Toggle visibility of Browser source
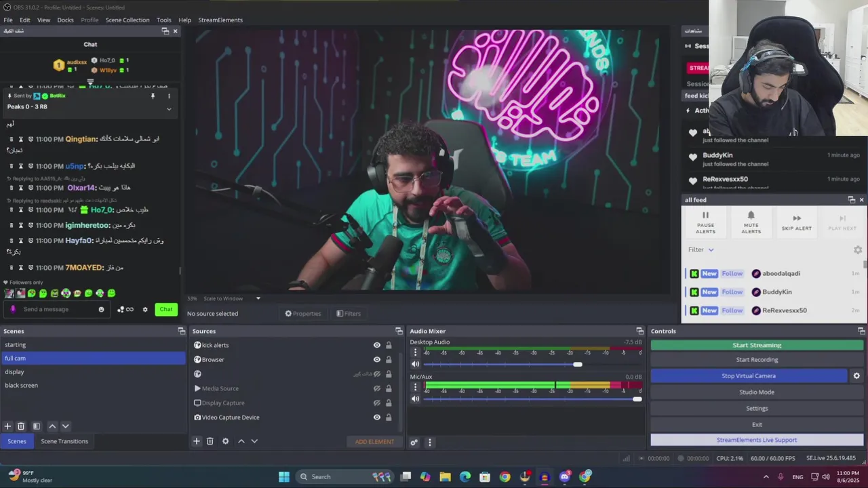This screenshot has width=868, height=488. pos(377,360)
